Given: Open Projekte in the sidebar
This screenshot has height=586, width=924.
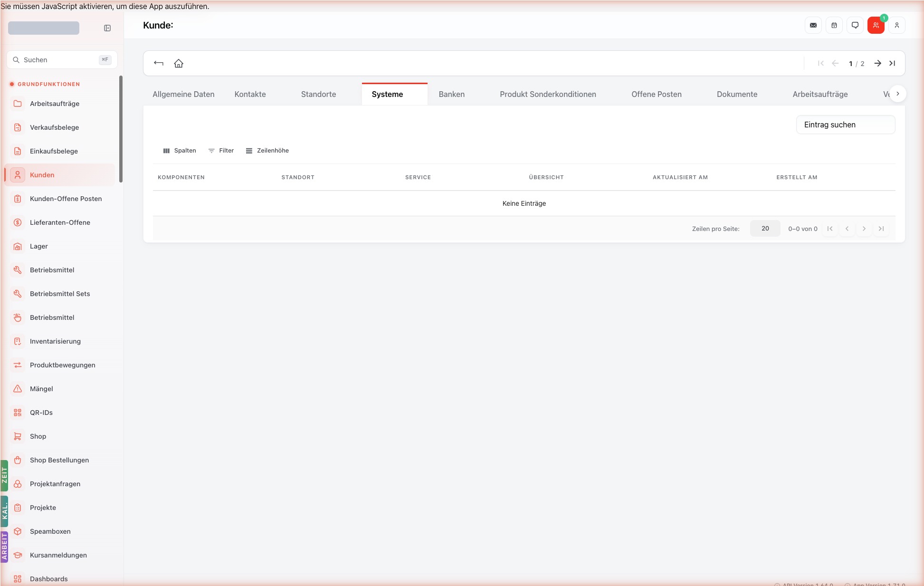Looking at the screenshot, I should coord(60,508).
